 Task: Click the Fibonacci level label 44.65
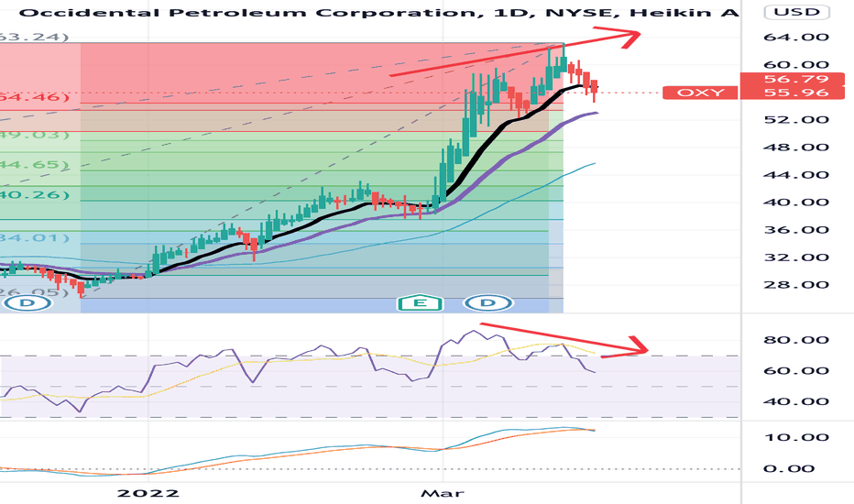pyautogui.click(x=34, y=165)
